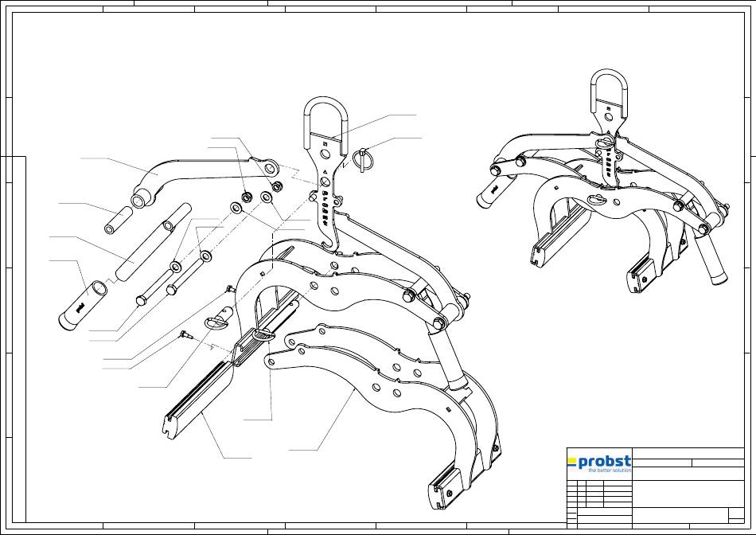Screen dimensions: 756x535
Task: Select the U-shaped suspension handle in exploded view
Action: click(x=325, y=119)
